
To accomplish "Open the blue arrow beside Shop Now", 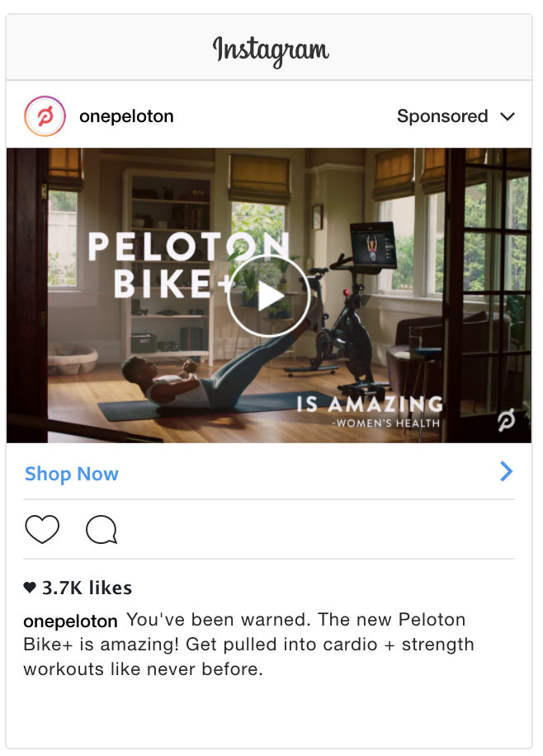I will pos(507,471).
